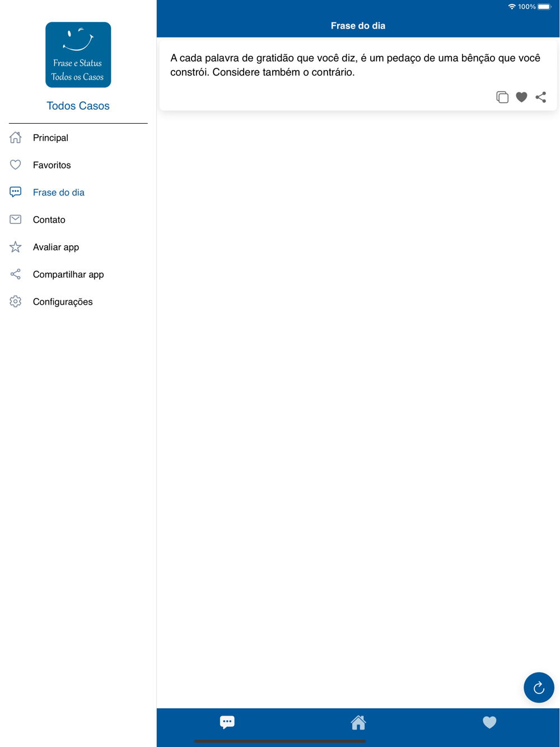This screenshot has width=560, height=747.
Task: Choose Avaliar app in the sidebar
Action: (x=56, y=247)
